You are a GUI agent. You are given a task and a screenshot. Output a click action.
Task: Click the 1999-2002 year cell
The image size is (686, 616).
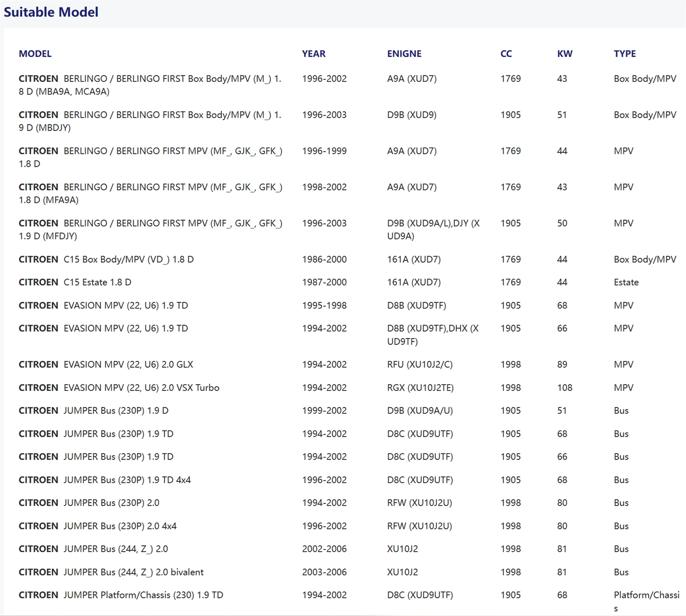pyautogui.click(x=325, y=410)
